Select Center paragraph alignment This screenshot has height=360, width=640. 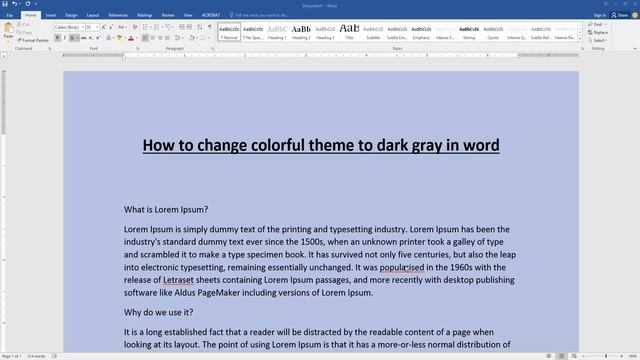click(153, 38)
